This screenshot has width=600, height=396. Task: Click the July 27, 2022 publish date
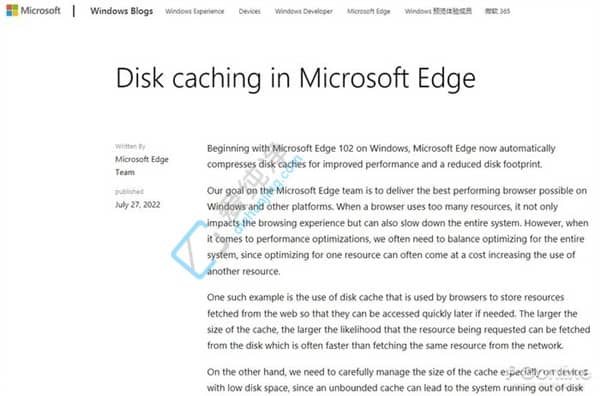tap(137, 204)
